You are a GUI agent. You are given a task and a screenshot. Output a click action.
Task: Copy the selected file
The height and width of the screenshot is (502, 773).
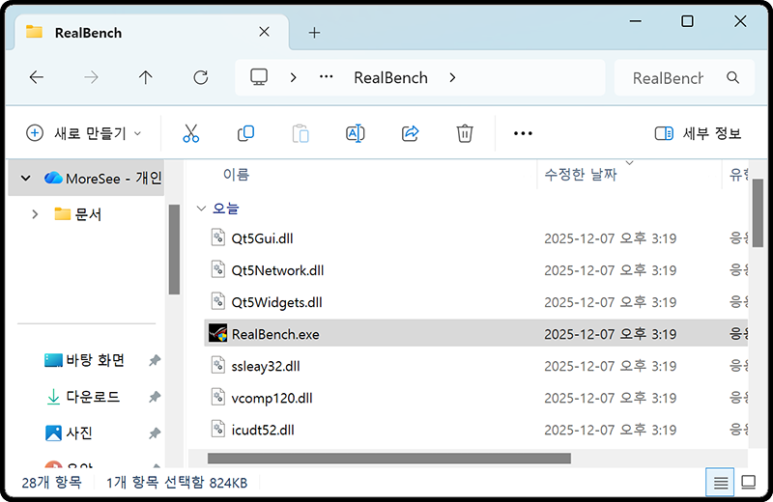point(246,133)
